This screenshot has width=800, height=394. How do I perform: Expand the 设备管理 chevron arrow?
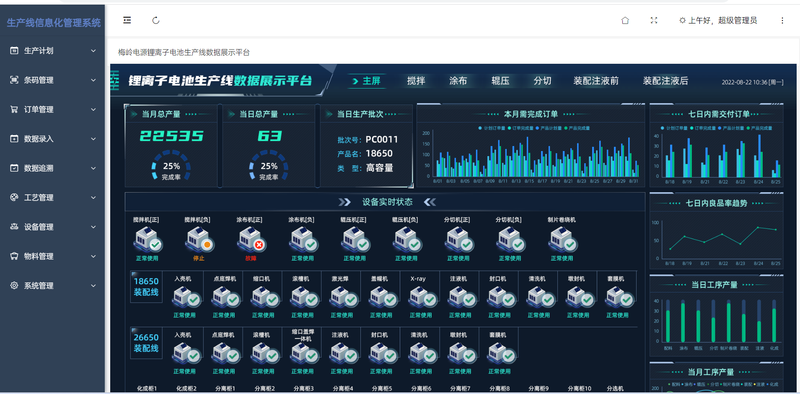93,227
